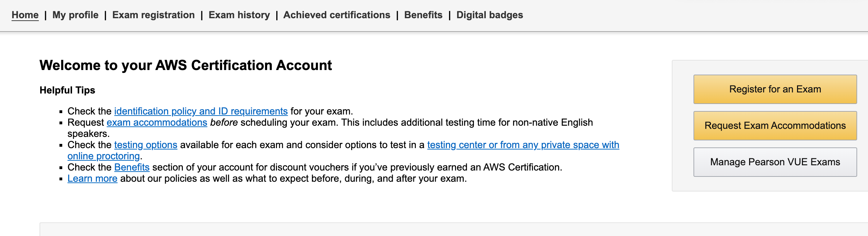View Exam history
This screenshot has width=868, height=236.
[x=239, y=15]
